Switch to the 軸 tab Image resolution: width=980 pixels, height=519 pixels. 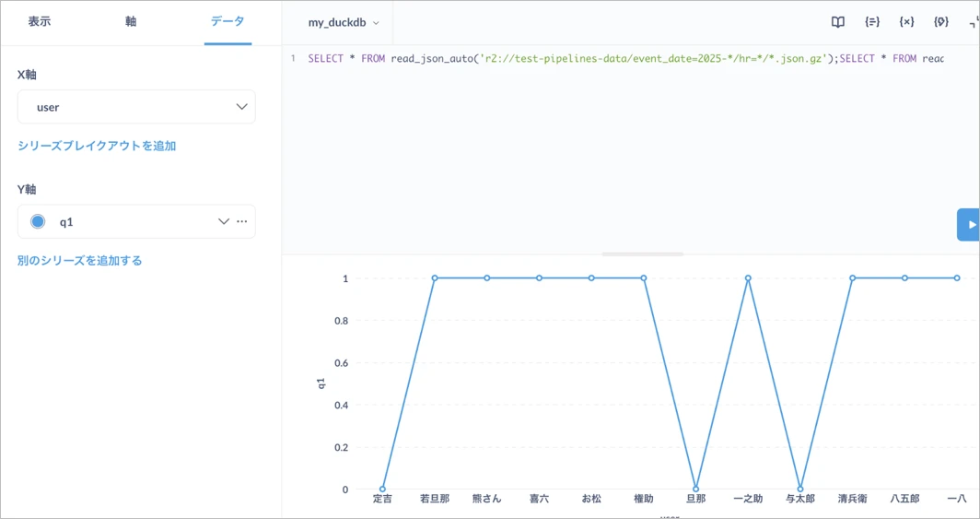click(x=131, y=21)
